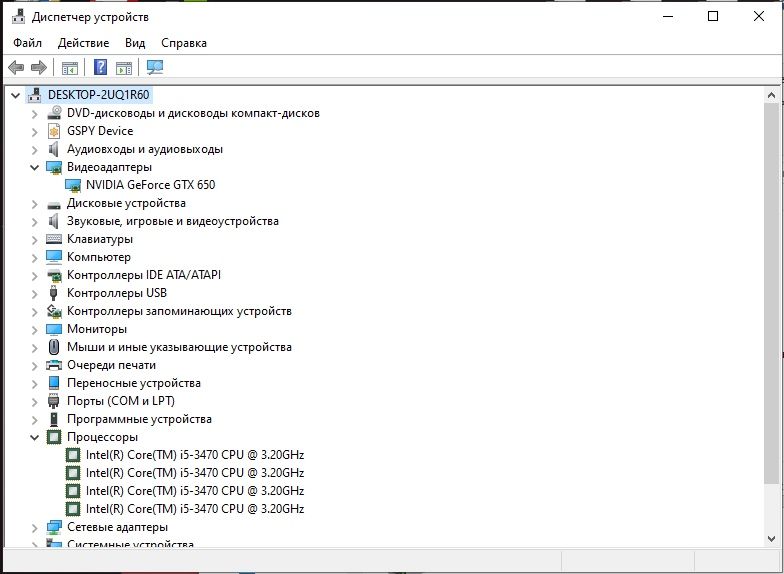
Task: Close the Диспетчер устройств window
Action: coord(758,16)
